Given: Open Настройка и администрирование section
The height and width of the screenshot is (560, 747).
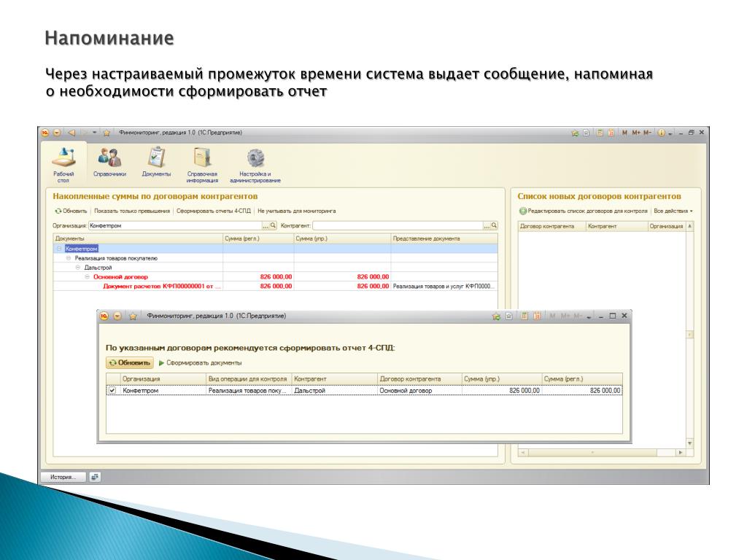Looking at the screenshot, I should [255, 165].
